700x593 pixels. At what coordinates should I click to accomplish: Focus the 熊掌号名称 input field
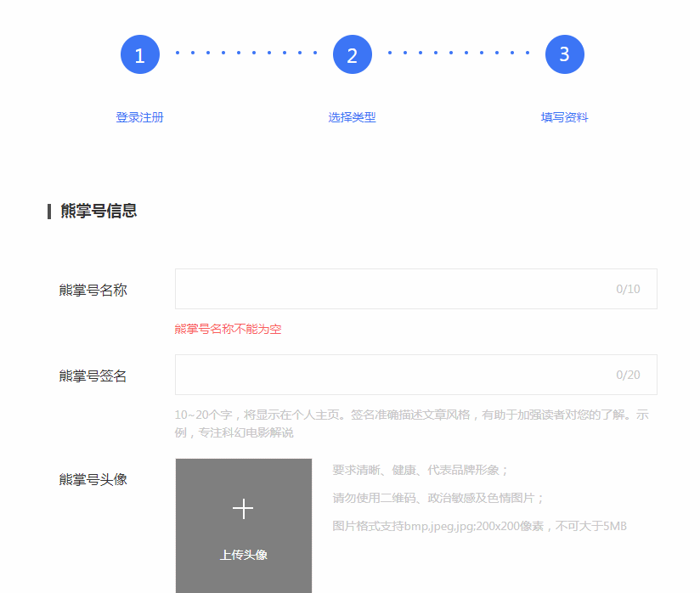coord(391,289)
